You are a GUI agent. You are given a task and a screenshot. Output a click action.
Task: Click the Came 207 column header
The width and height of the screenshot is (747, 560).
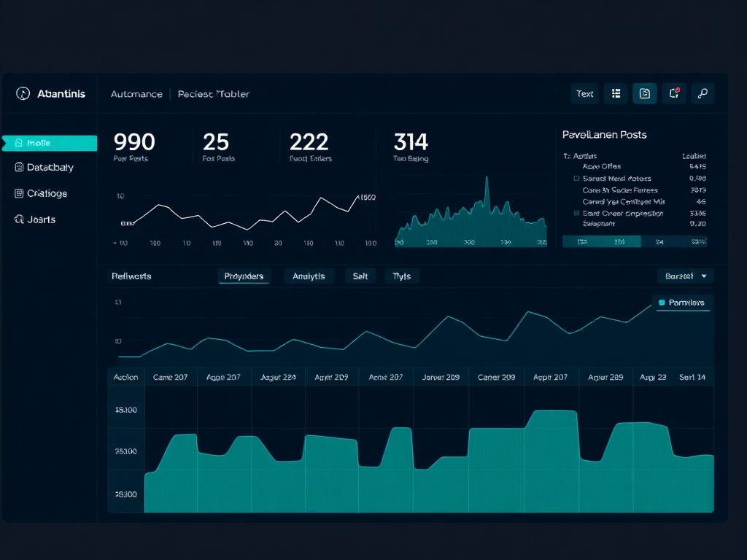[x=170, y=377]
